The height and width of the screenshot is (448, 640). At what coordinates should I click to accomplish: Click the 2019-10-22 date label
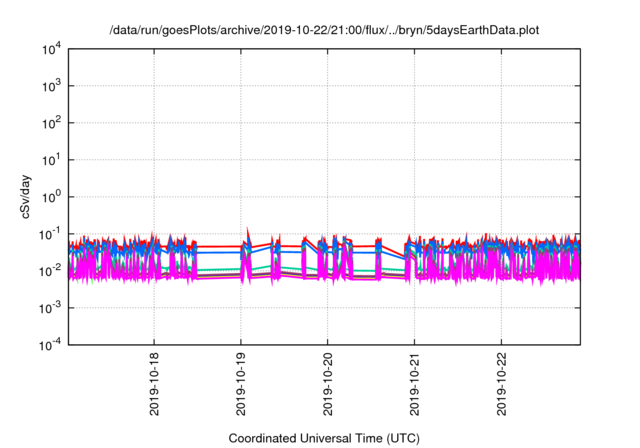coord(502,384)
